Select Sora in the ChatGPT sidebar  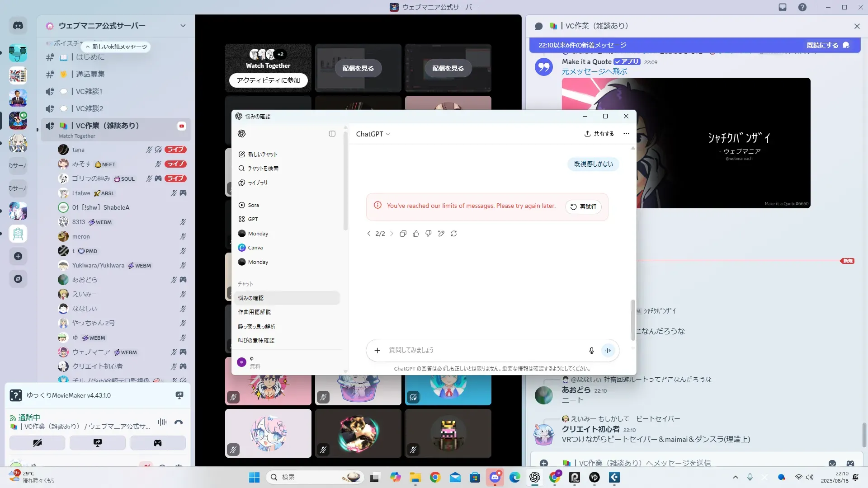[x=253, y=205]
